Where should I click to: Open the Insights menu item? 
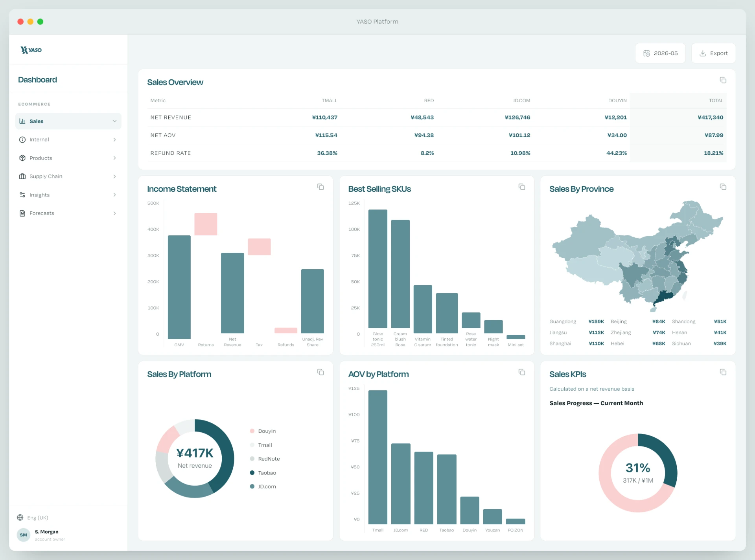click(x=68, y=195)
